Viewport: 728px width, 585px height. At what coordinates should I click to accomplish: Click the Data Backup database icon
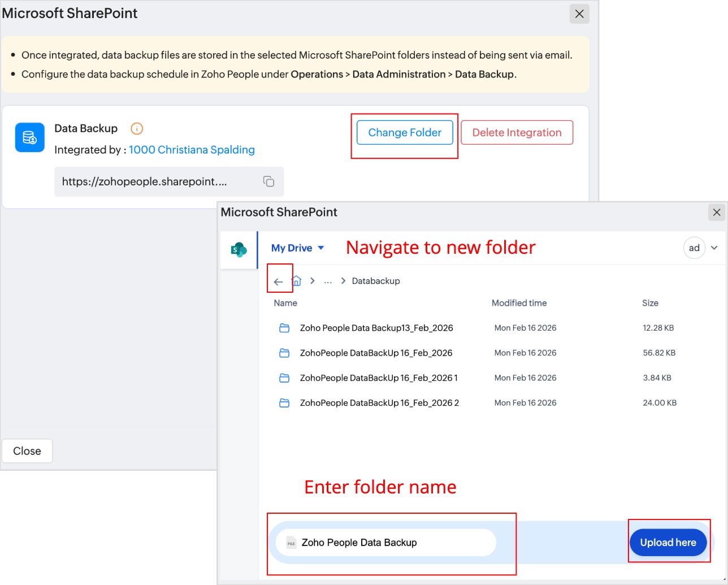pyautogui.click(x=29, y=137)
